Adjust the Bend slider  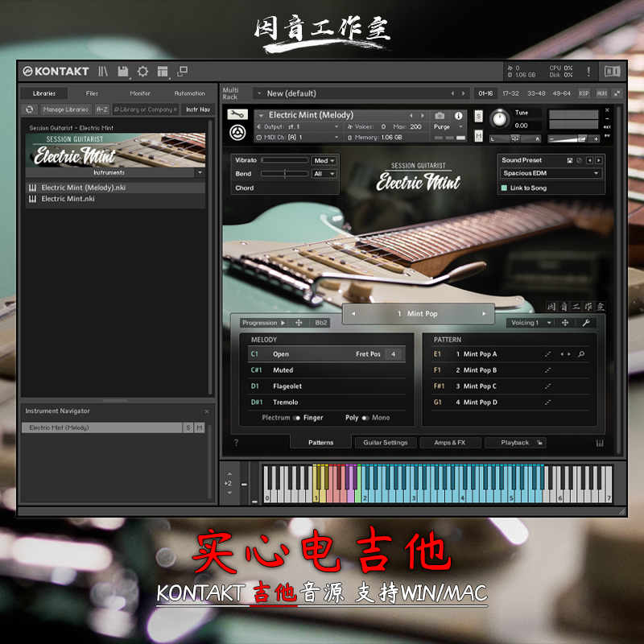click(x=285, y=174)
